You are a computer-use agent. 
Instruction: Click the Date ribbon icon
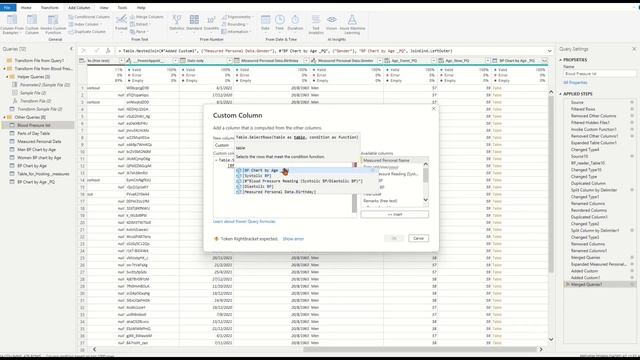[x=265, y=22]
